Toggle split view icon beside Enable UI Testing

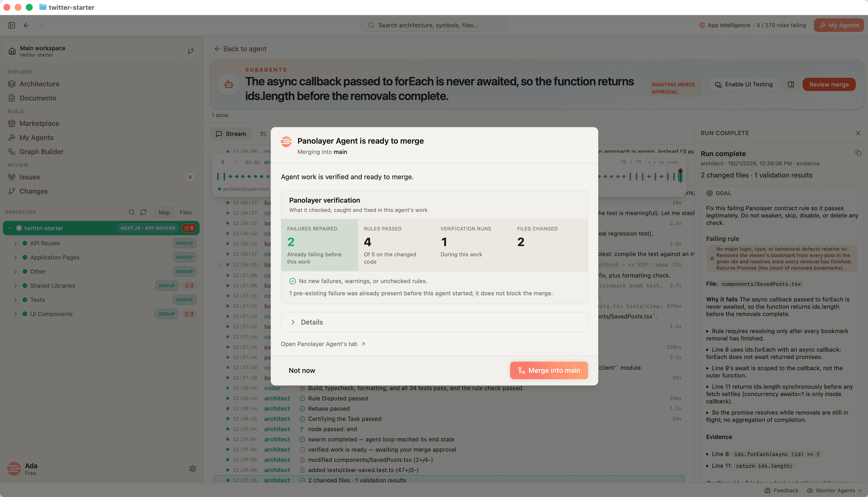pos(791,85)
